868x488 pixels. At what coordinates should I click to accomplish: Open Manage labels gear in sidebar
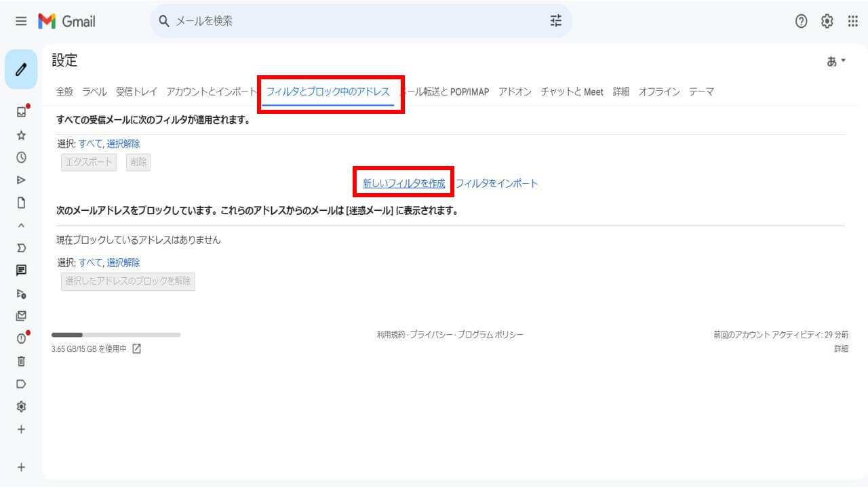click(21, 407)
